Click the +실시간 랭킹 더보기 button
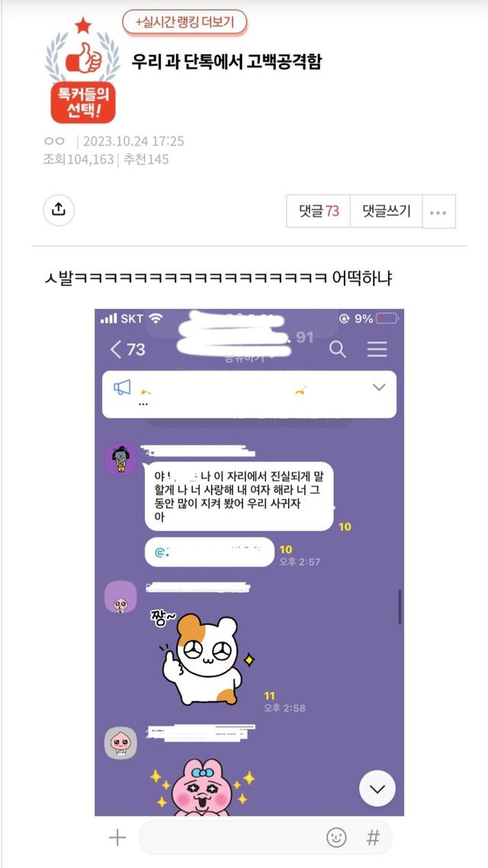Viewport: 488px width, 868px height. pyautogui.click(x=185, y=22)
